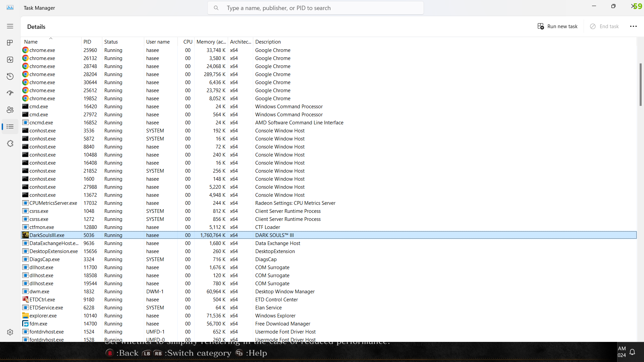Click the End task button
The height and width of the screenshot is (362, 644).
(604, 26)
